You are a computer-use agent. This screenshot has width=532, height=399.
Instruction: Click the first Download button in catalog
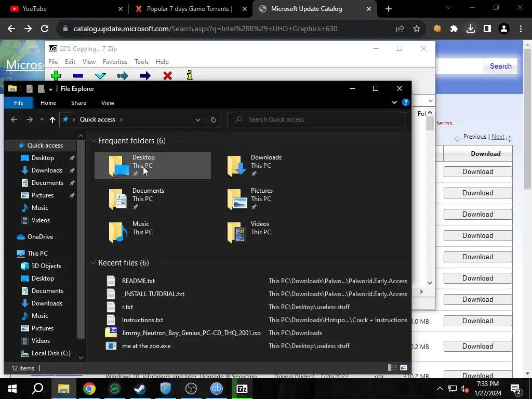coord(478,171)
